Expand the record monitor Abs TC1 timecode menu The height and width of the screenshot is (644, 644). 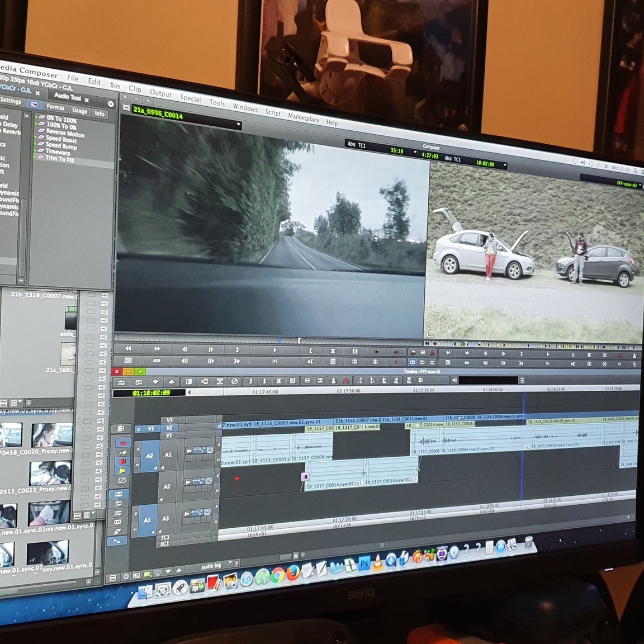[505, 165]
